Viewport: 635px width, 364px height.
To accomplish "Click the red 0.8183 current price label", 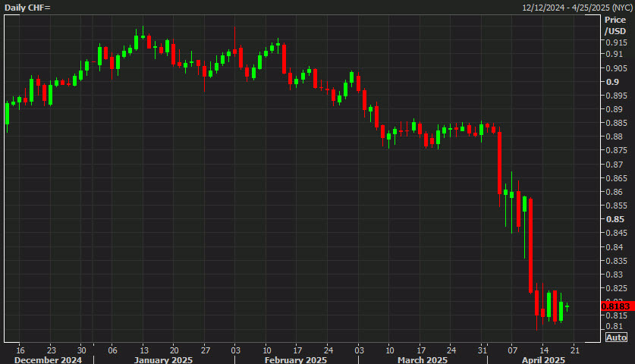I will pyautogui.click(x=618, y=306).
